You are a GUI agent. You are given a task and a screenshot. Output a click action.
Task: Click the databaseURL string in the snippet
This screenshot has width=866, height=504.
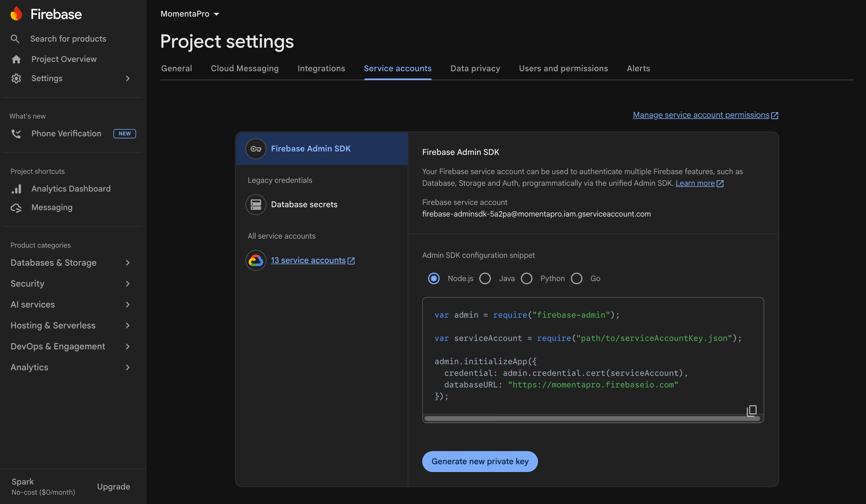[593, 385]
